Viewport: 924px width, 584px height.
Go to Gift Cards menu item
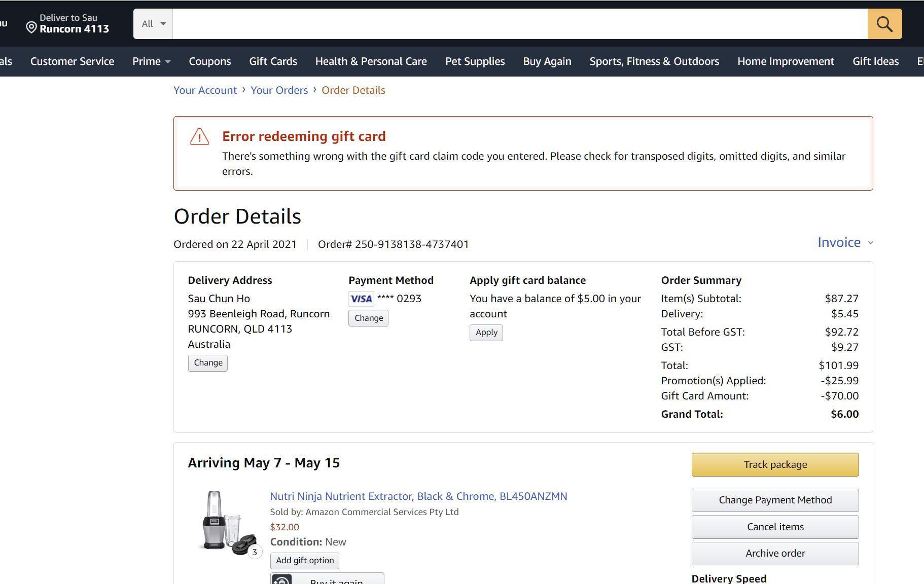pos(273,61)
